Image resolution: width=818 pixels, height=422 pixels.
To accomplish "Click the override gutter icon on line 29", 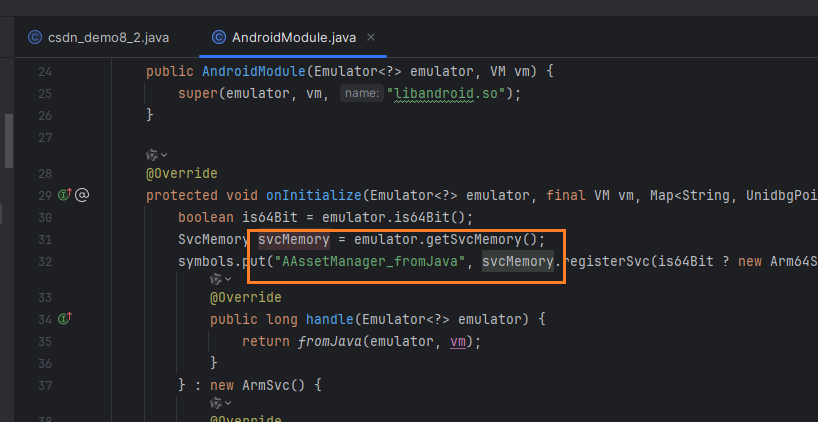I will click(65, 195).
